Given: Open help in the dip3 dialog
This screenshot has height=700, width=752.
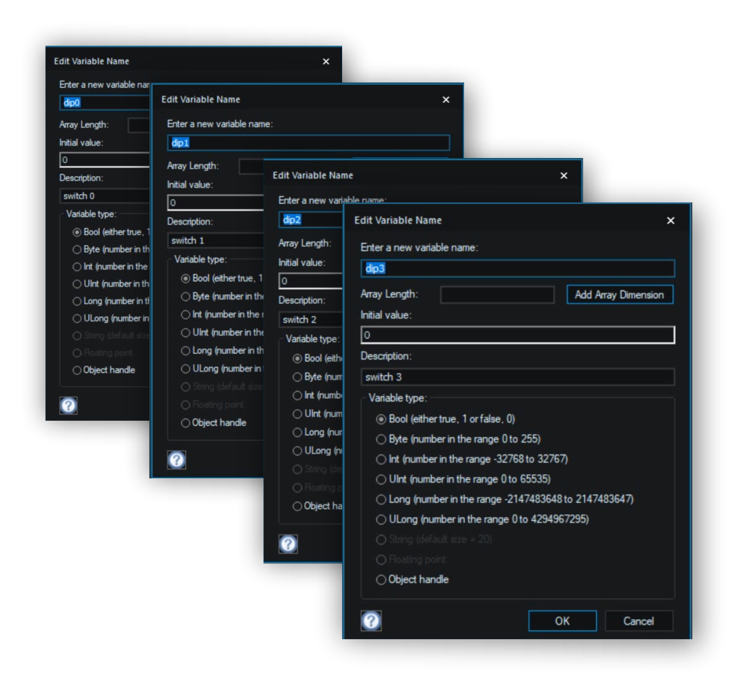Looking at the screenshot, I should (371, 621).
